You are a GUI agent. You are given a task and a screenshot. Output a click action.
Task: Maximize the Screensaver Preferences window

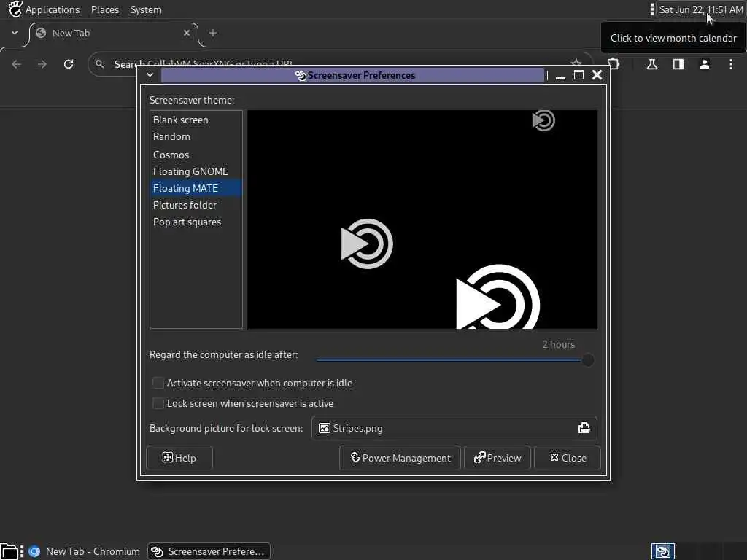coord(578,75)
